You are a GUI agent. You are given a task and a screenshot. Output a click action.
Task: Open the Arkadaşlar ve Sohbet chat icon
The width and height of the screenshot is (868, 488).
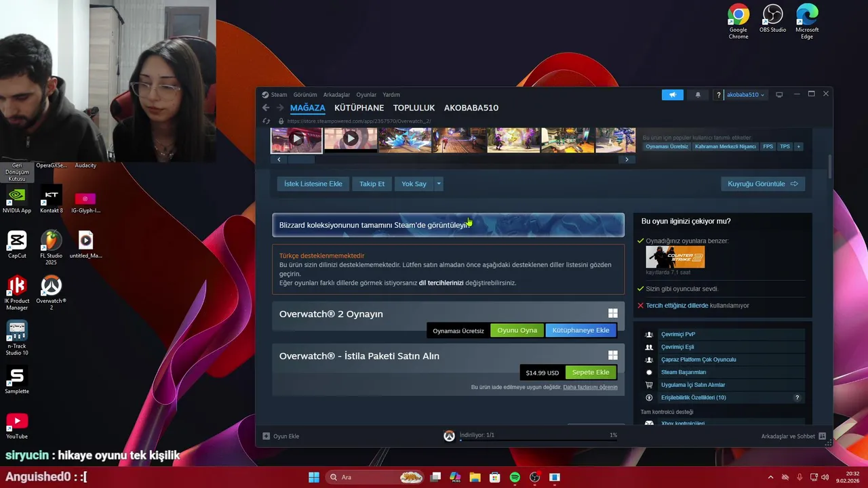[823, 436]
